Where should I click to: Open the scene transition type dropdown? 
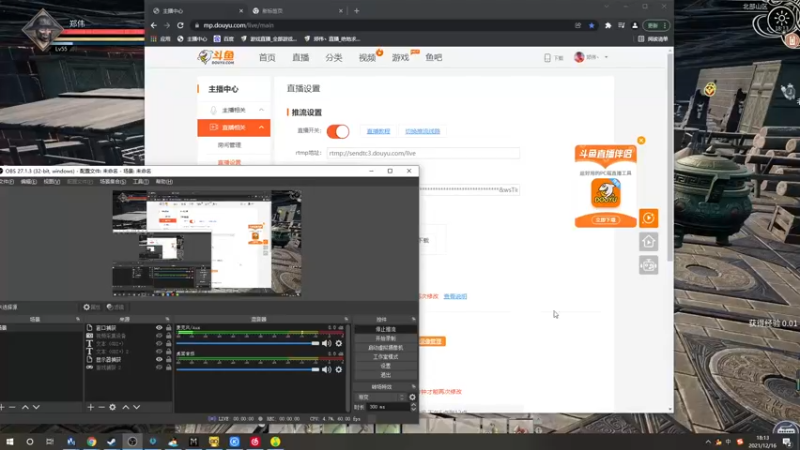(x=381, y=397)
